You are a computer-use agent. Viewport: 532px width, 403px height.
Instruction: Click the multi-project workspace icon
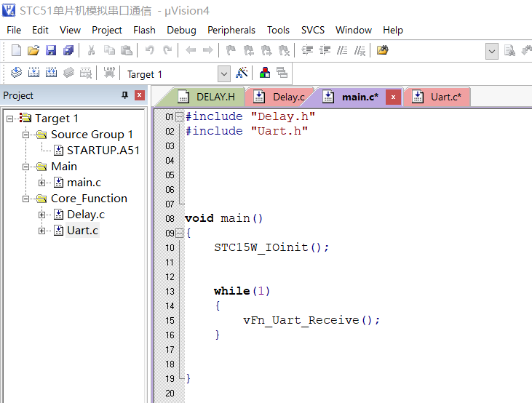point(282,72)
